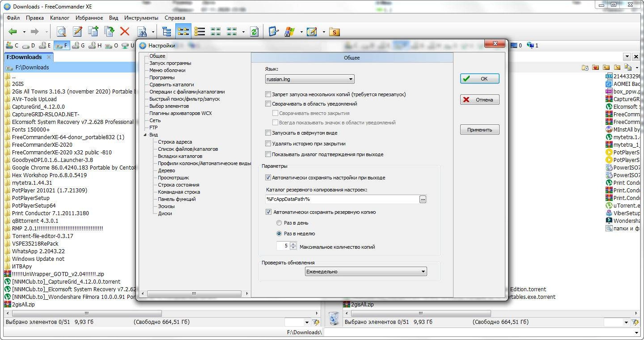This screenshot has height=340, width=644.
Task: Open the 'Избранное' menu
Action: (89, 18)
